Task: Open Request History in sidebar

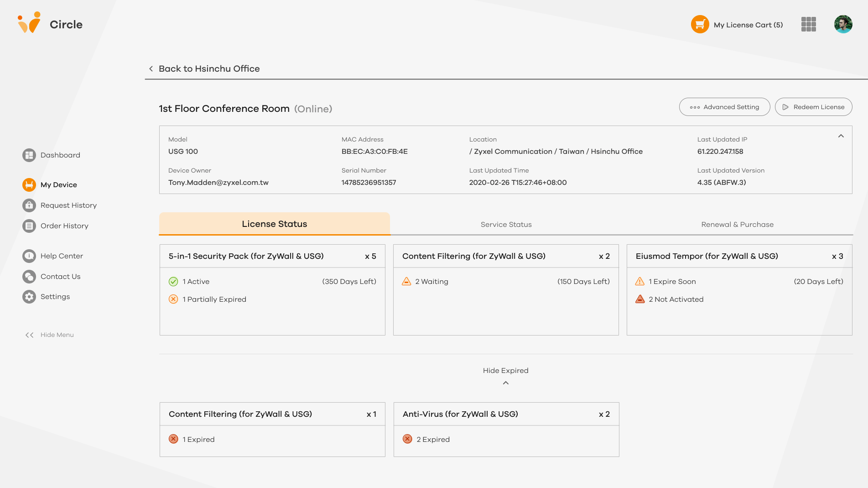Action: click(x=68, y=205)
